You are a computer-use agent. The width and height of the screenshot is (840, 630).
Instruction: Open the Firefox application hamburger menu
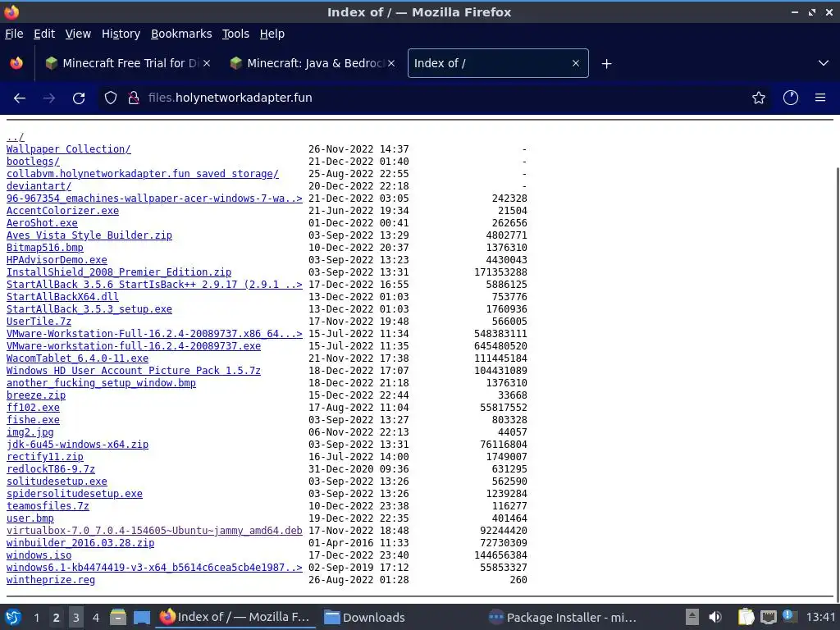point(820,98)
